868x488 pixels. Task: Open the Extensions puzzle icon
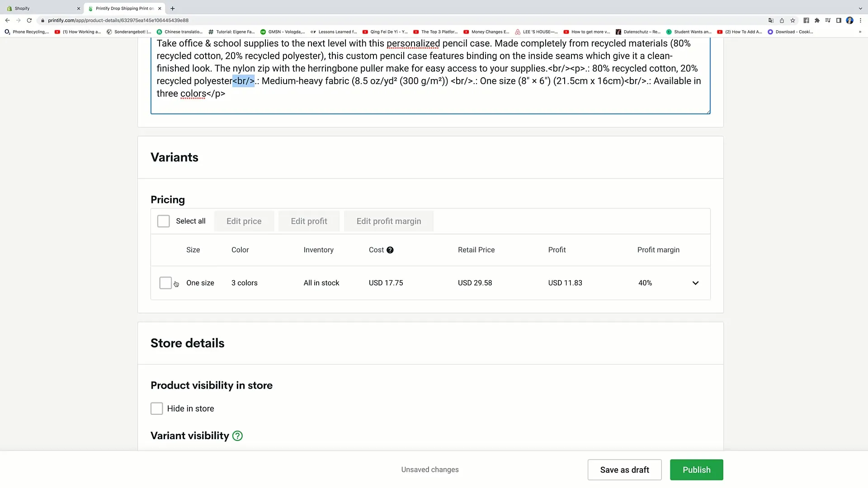tap(817, 20)
